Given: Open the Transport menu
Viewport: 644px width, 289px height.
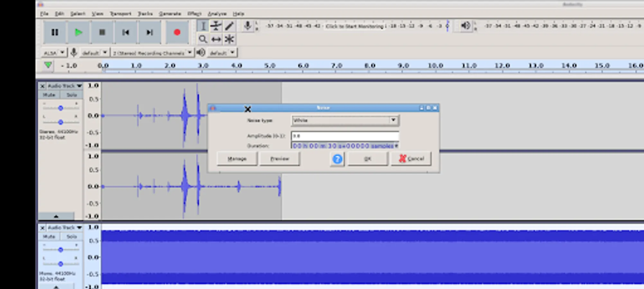Looking at the screenshot, I should coord(121,13).
